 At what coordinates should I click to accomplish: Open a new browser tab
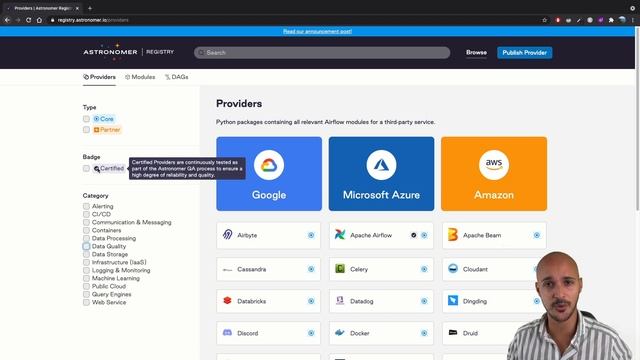pos(90,8)
